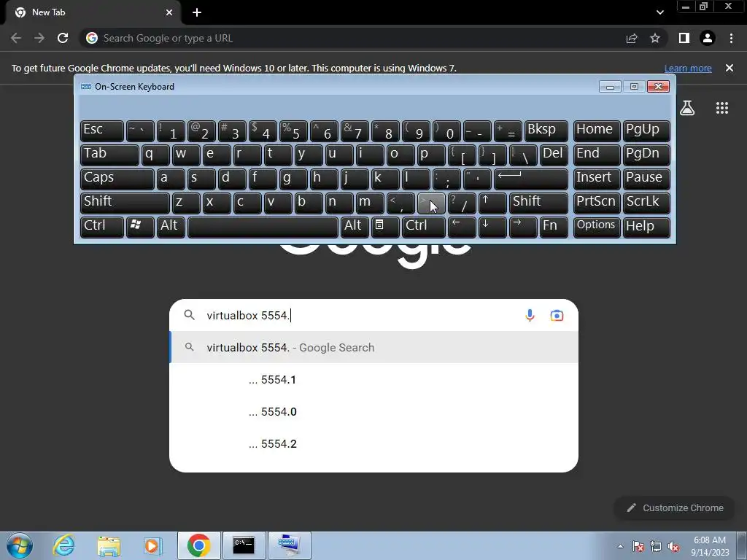Toggle the right Alt key
747x560 pixels.
[x=354, y=227]
